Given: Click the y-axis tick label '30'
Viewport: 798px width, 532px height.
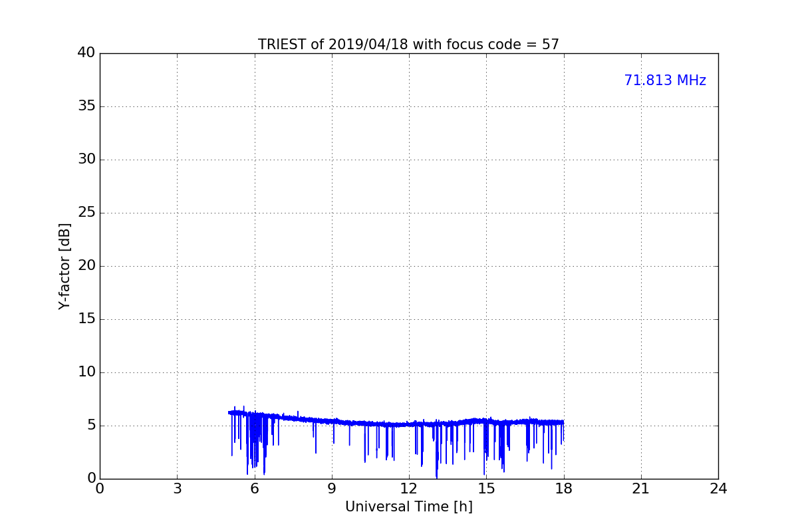Looking at the screenshot, I should point(86,160).
